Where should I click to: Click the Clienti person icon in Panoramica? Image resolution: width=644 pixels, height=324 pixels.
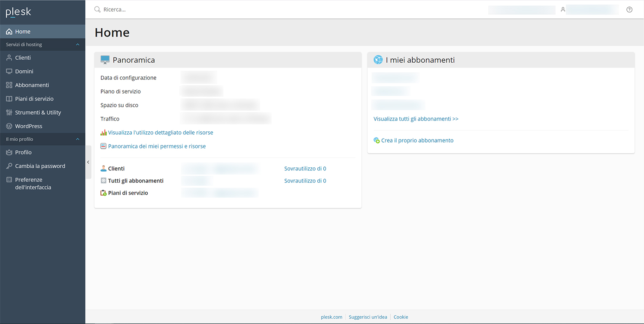(103, 169)
